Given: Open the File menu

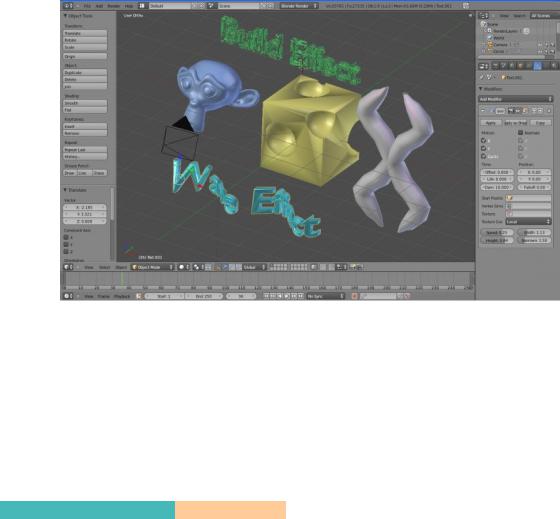Looking at the screenshot, I should 87,6.
